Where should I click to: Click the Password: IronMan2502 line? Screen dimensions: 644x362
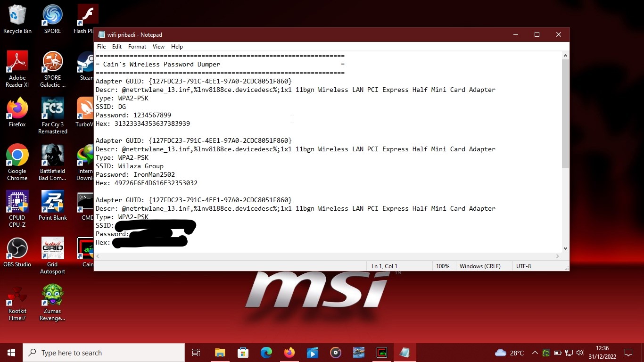[x=135, y=174]
